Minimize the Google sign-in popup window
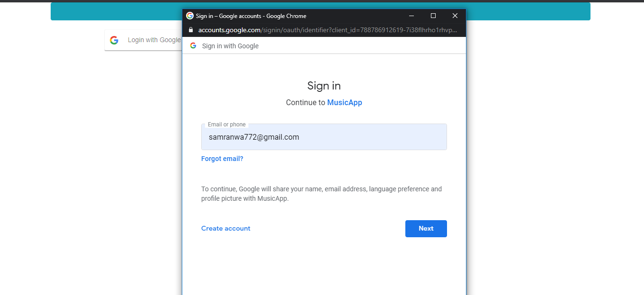This screenshot has width=644, height=295. pyautogui.click(x=411, y=16)
